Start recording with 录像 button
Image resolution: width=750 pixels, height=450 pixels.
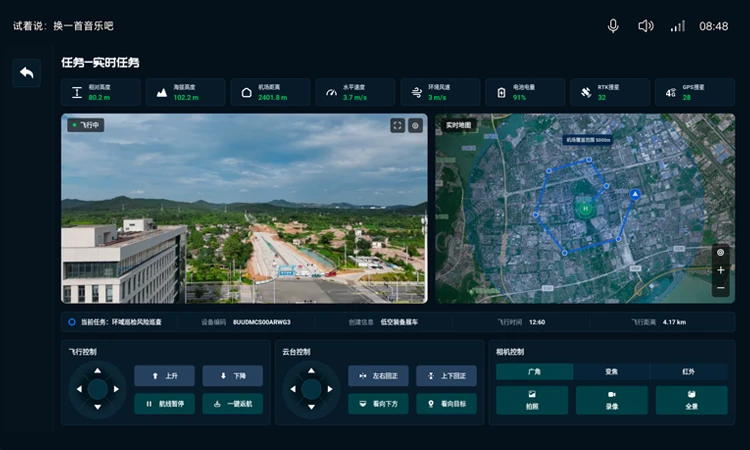coord(612,400)
